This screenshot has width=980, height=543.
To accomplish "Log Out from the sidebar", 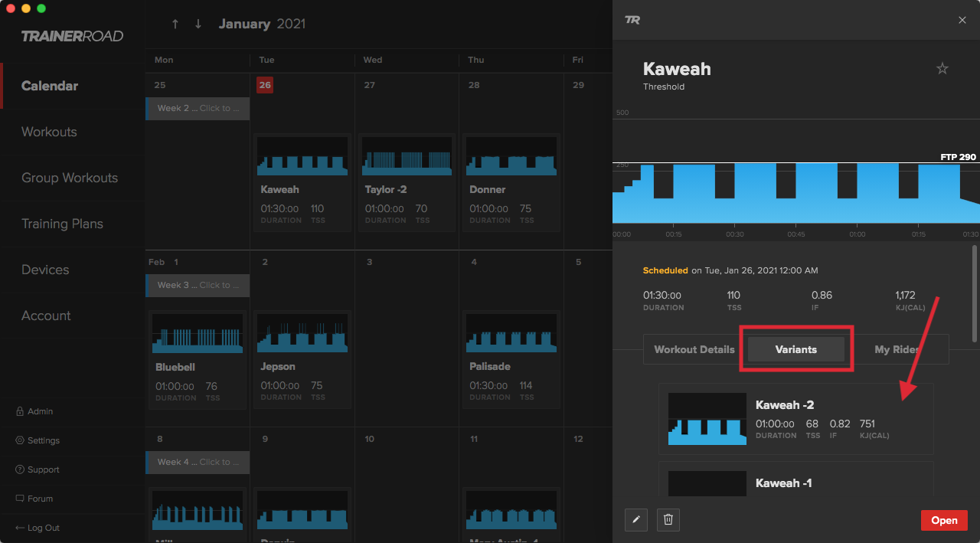I will coord(38,528).
